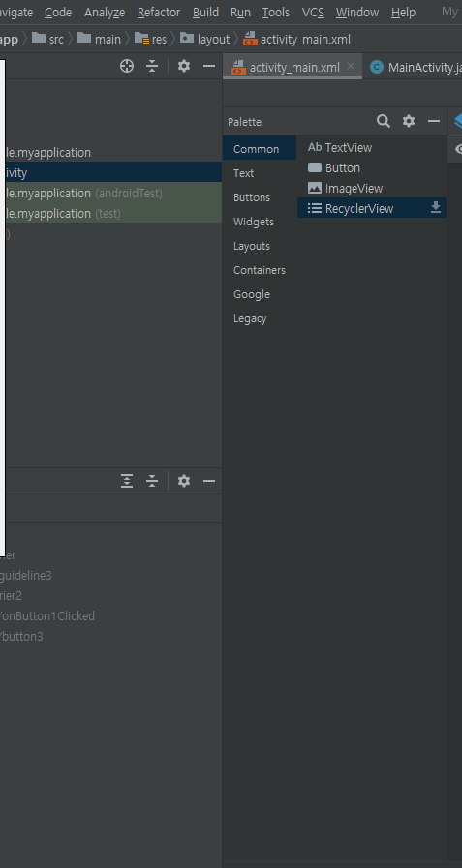Collapse all using project panel toolbar icon
The width and height of the screenshot is (462, 868).
click(x=152, y=67)
